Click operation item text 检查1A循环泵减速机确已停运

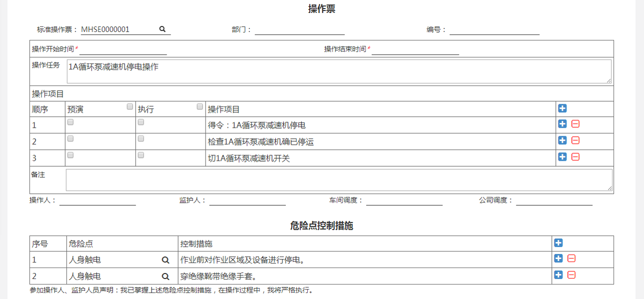coord(261,142)
